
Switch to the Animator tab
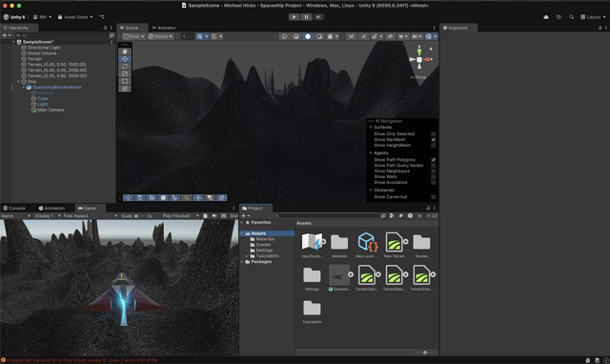[164, 28]
